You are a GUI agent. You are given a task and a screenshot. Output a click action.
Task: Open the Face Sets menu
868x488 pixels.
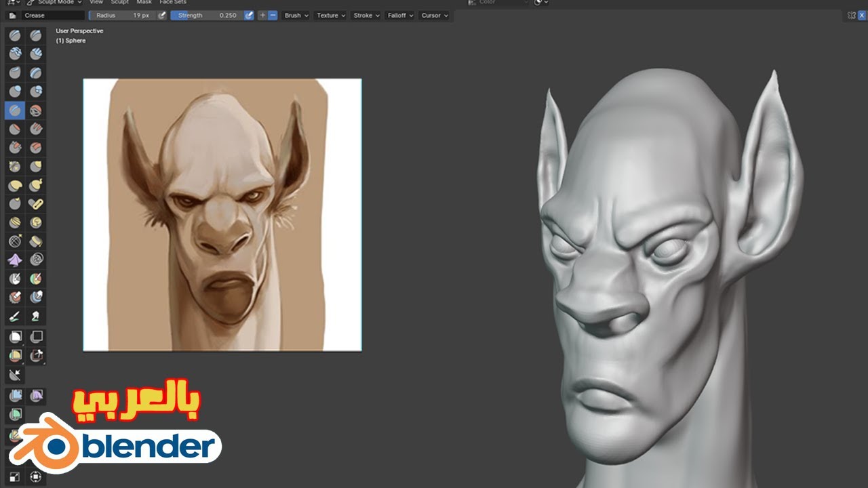(x=173, y=2)
